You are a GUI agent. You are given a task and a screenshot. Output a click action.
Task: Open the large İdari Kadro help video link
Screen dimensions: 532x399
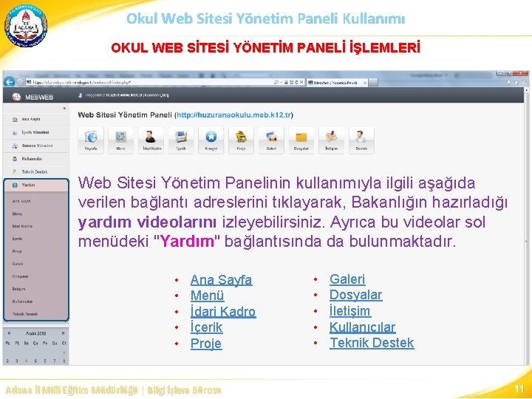(223, 312)
